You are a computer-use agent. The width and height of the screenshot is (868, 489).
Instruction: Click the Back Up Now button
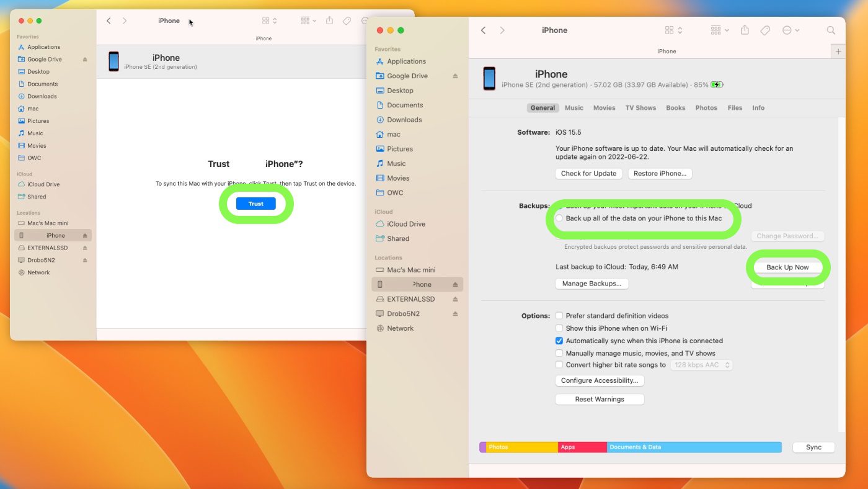[x=787, y=267]
